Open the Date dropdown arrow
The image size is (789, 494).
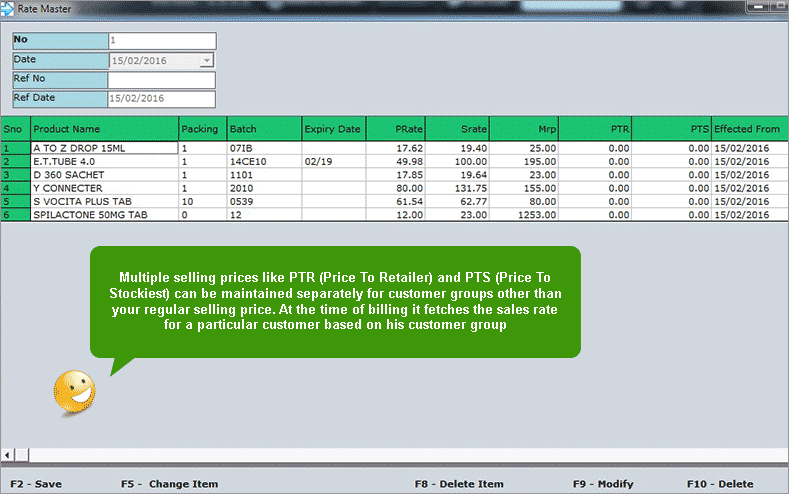tap(207, 60)
